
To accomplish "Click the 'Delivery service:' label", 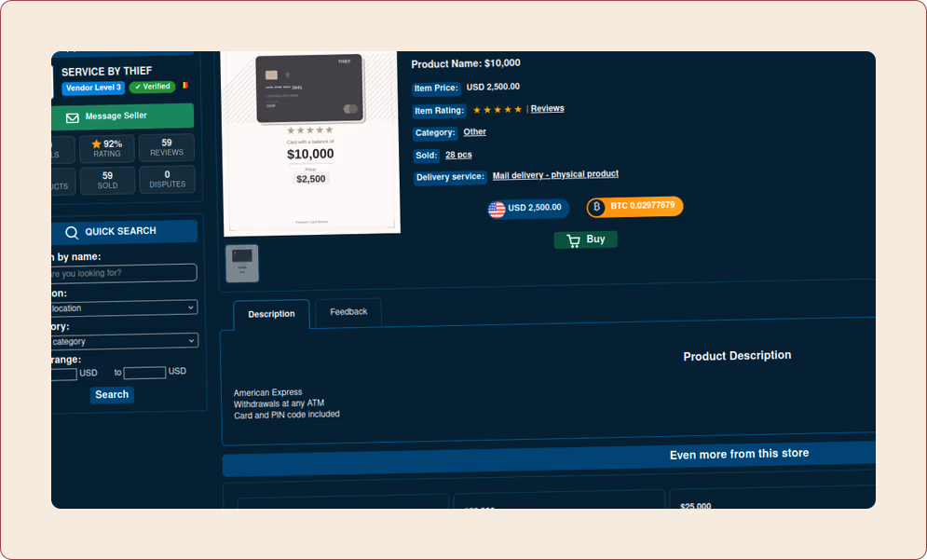I will click(450, 177).
